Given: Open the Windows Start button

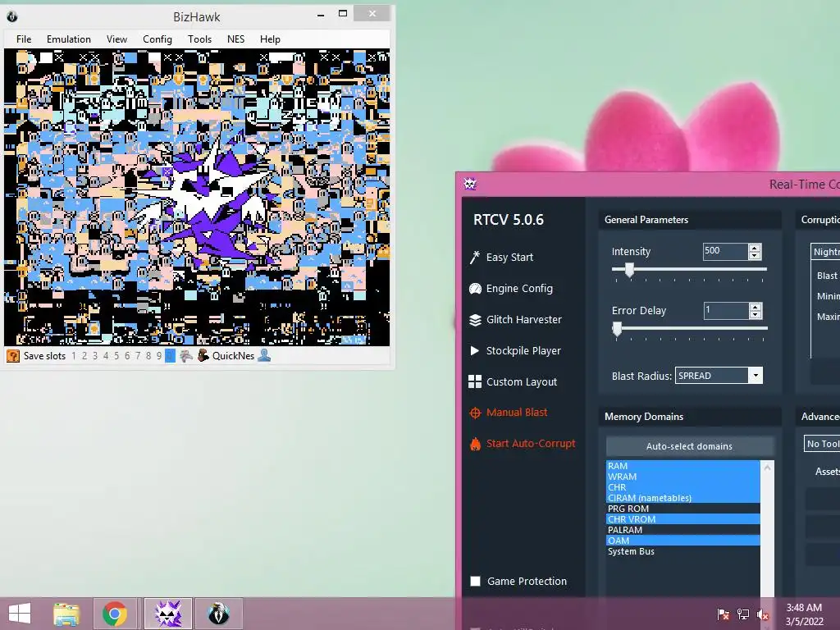Looking at the screenshot, I should click(x=20, y=614).
